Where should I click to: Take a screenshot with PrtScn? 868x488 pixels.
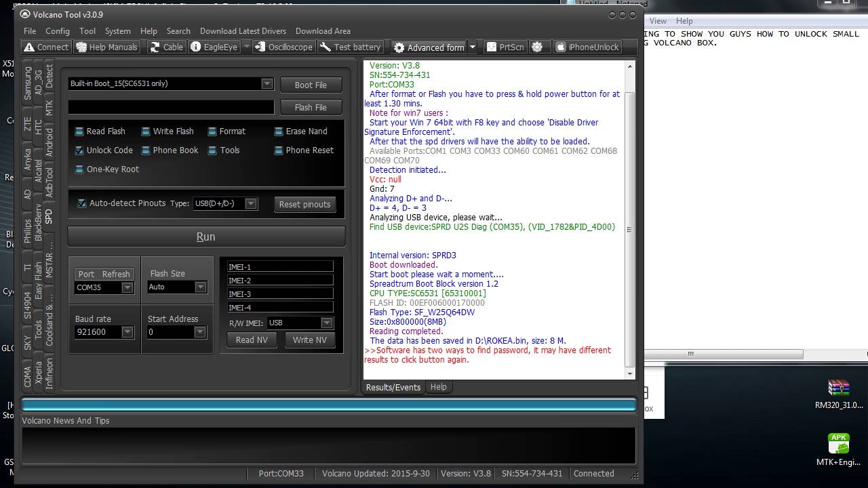click(505, 47)
